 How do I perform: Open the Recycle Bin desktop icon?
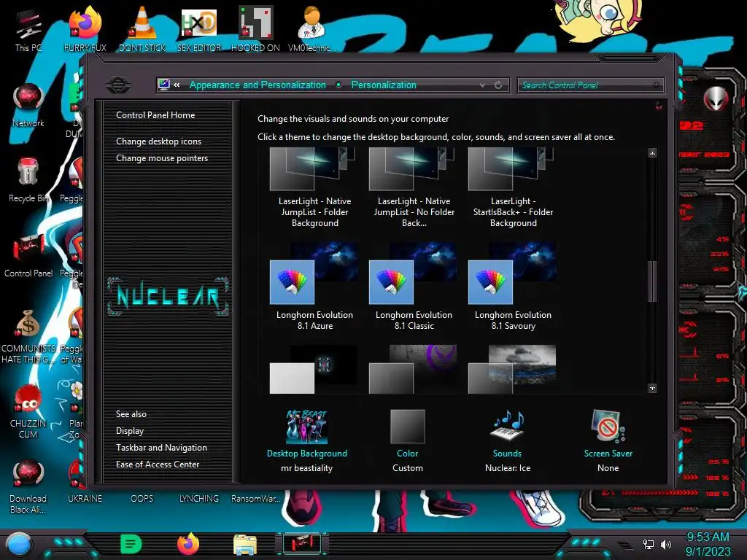click(x=28, y=180)
